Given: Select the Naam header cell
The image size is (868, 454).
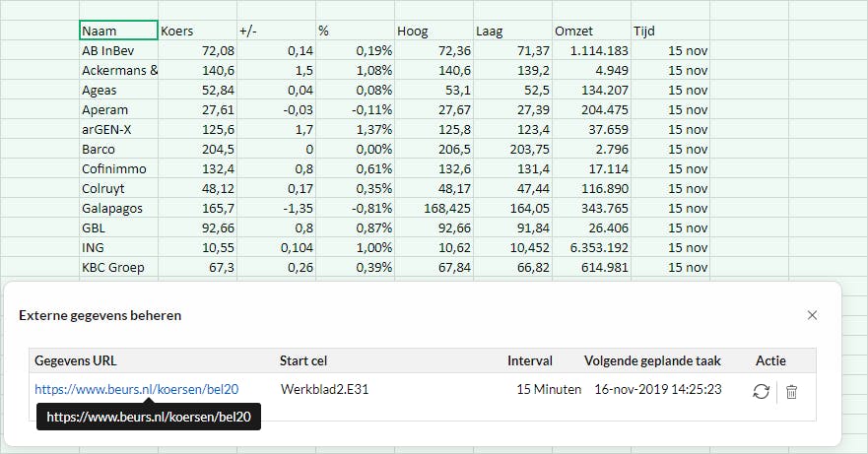Looking at the screenshot, I should (118, 31).
